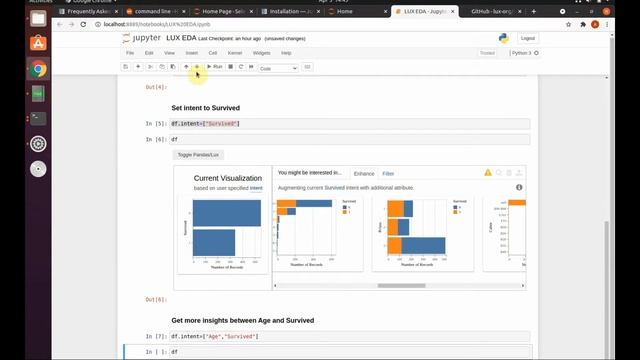This screenshot has height=360, width=640.
Task: Open the Files app in the Ubuntu dock
Action: click(38, 18)
